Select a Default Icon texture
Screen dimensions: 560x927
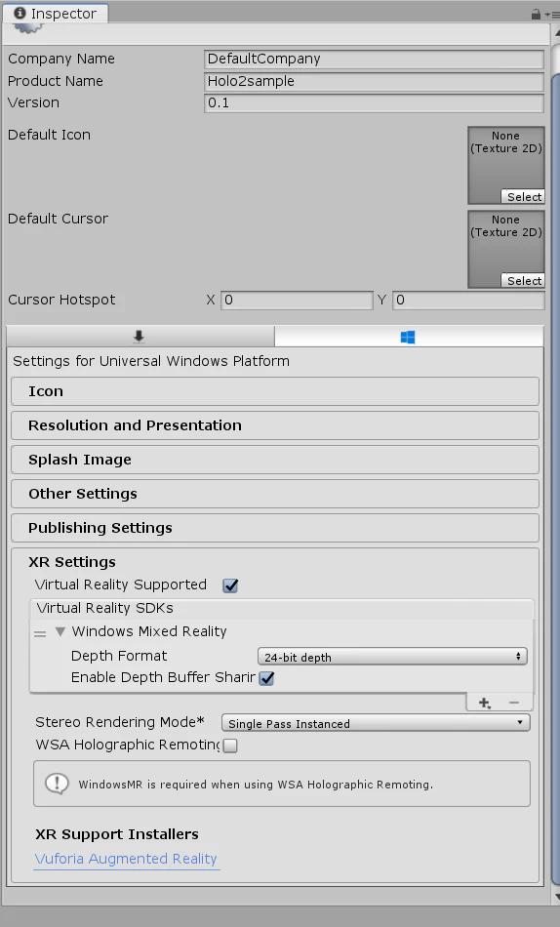pos(523,197)
